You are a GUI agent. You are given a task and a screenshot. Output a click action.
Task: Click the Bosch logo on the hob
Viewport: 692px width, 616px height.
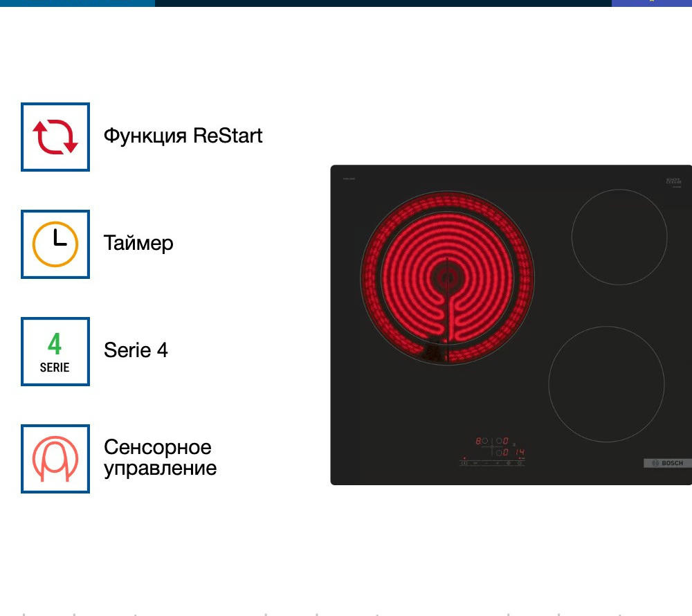coord(668,463)
